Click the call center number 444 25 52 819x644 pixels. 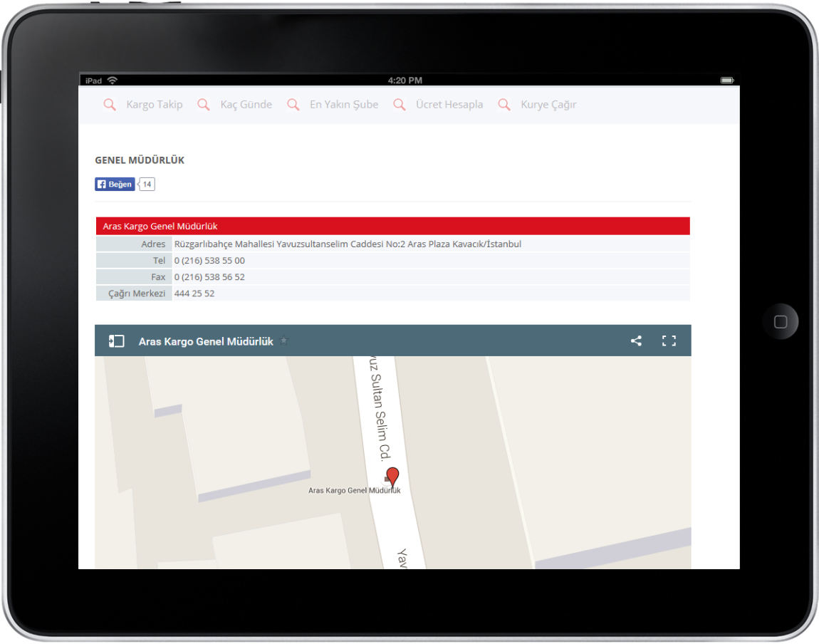click(x=194, y=294)
